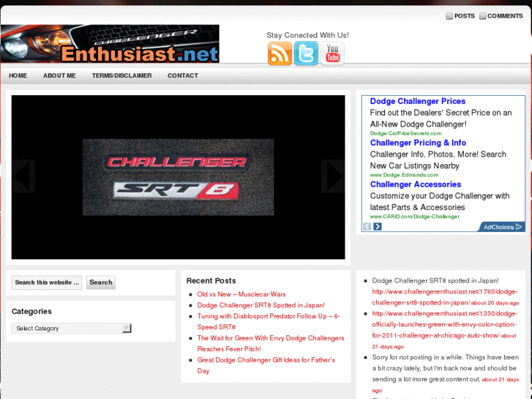This screenshot has width=532, height=399.
Task: Subscribe via the POSTS feed link
Action: point(465,16)
